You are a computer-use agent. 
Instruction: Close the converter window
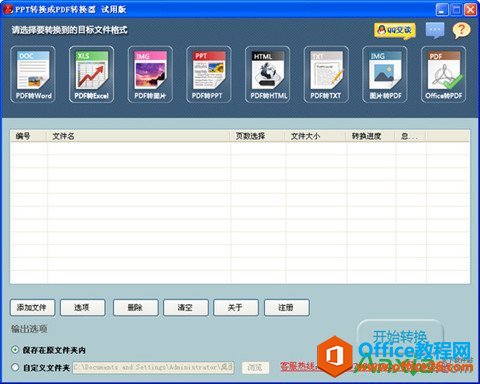click(x=471, y=9)
